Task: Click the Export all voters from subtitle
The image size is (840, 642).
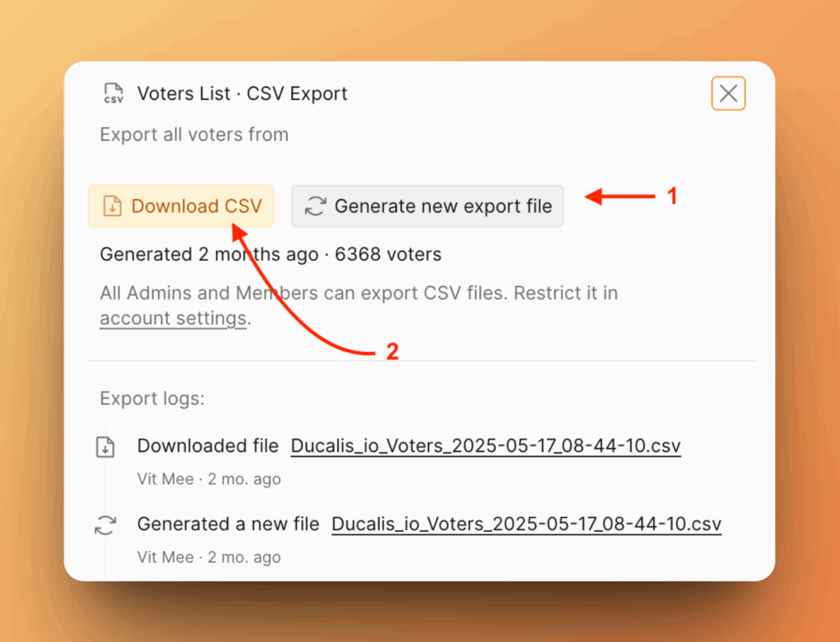Action: [x=194, y=134]
